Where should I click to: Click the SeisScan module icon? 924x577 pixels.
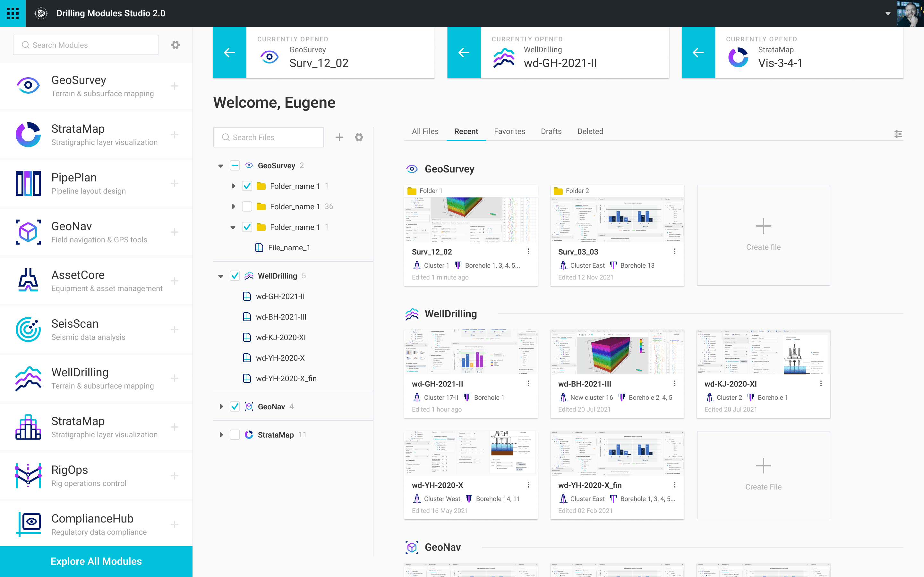pyautogui.click(x=28, y=330)
